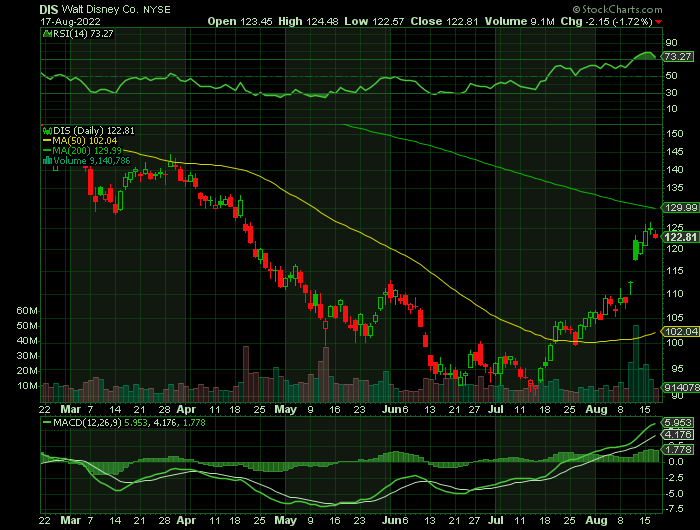700x530 pixels.
Task: Click the 73.27 RSI value tag
Action: click(x=679, y=58)
